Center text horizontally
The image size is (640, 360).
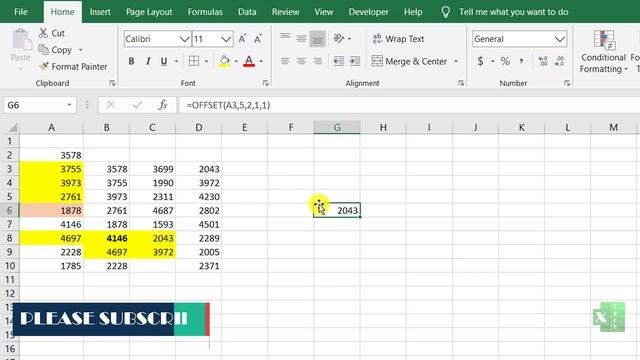(301, 61)
